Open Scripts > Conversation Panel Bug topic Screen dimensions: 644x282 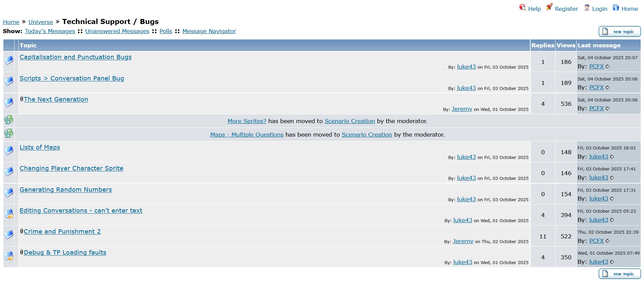[72, 78]
